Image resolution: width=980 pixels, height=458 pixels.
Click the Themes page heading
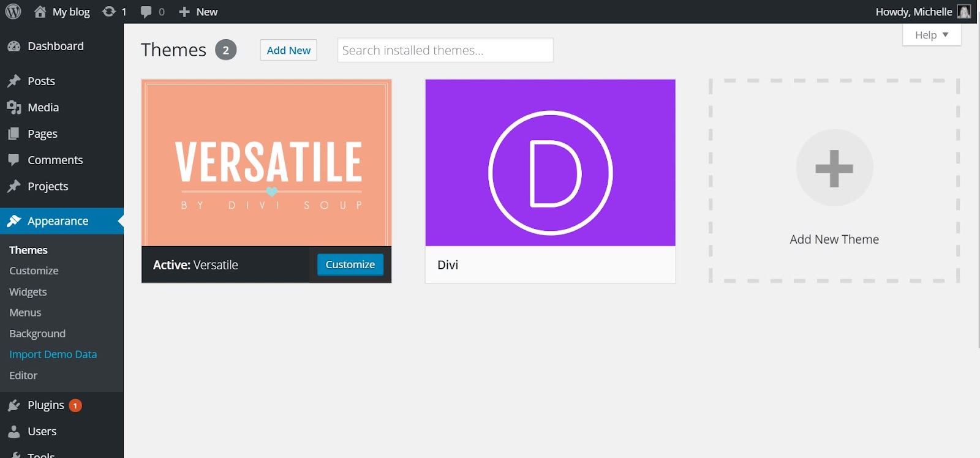tap(174, 50)
